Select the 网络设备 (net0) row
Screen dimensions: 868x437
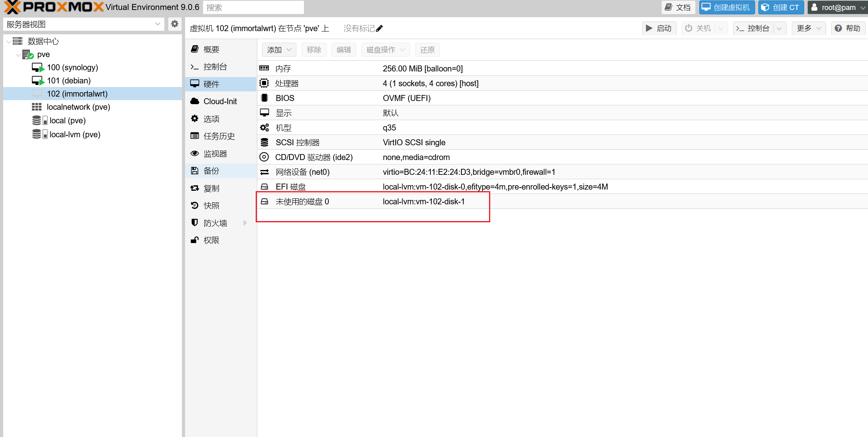(562, 172)
